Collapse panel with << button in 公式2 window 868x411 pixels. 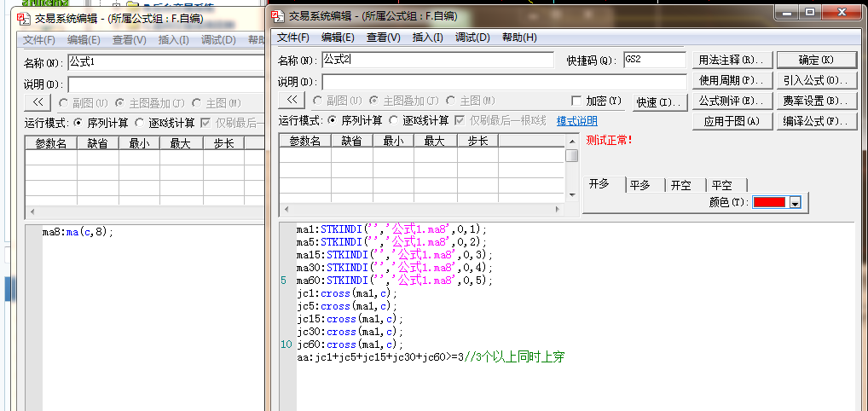(292, 101)
